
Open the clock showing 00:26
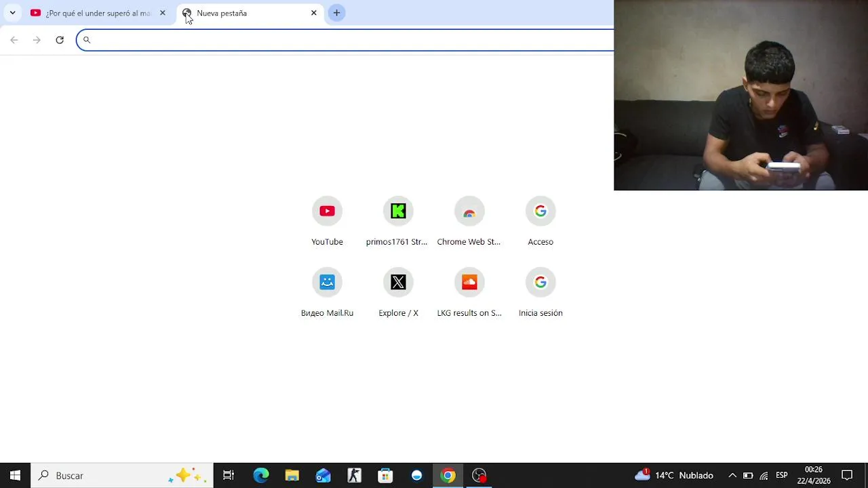814,475
